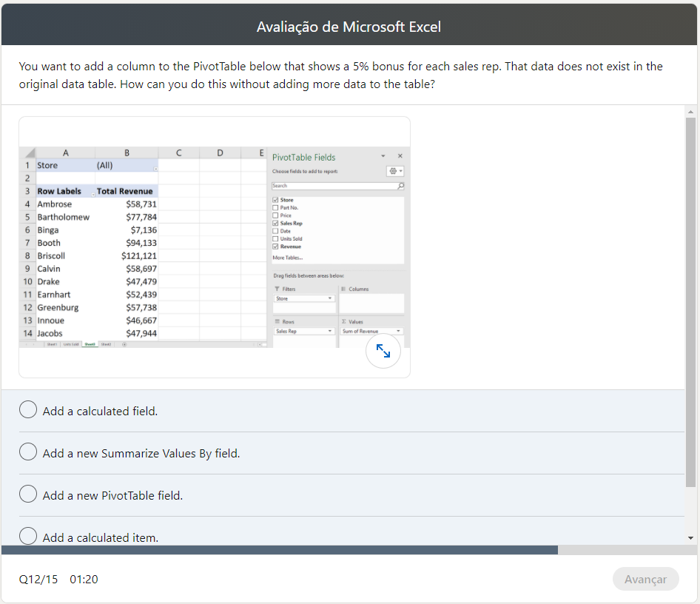Click the new sheet plus icon
The image size is (700, 604).
(124, 344)
